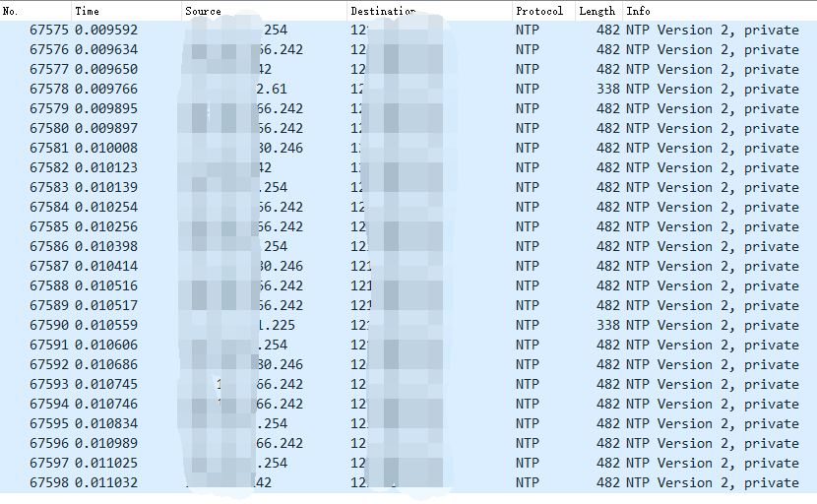Click the Info text of packet 67592

[x=712, y=365]
